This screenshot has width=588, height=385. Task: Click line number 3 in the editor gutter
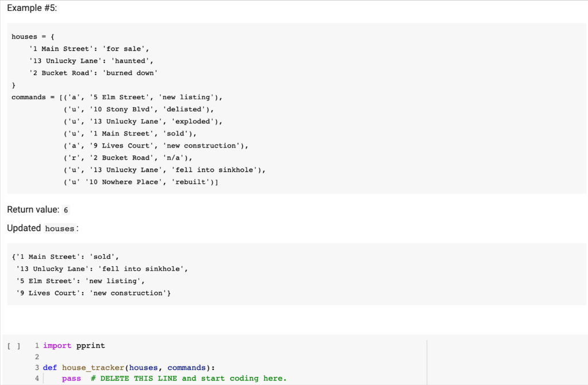pos(37,368)
